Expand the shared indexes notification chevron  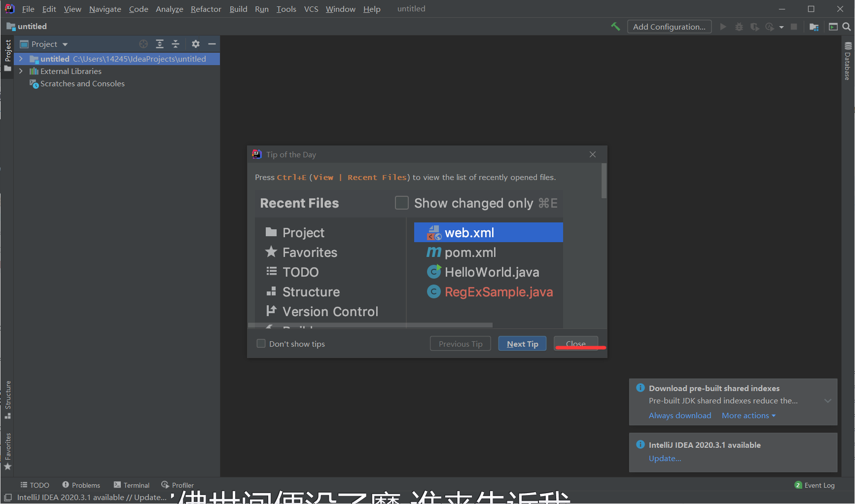coord(828,401)
